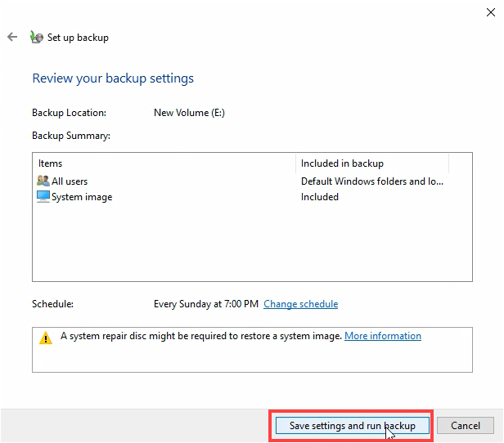504x443 pixels.
Task: Click Default Windows folders entry
Action: pos(372,181)
